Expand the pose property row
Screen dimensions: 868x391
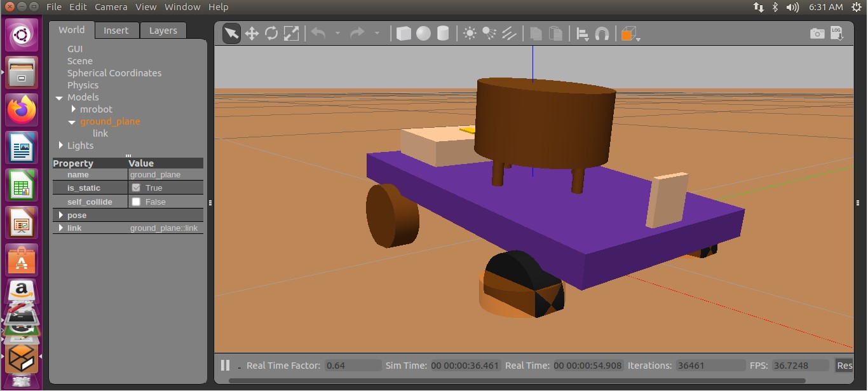tap(61, 216)
